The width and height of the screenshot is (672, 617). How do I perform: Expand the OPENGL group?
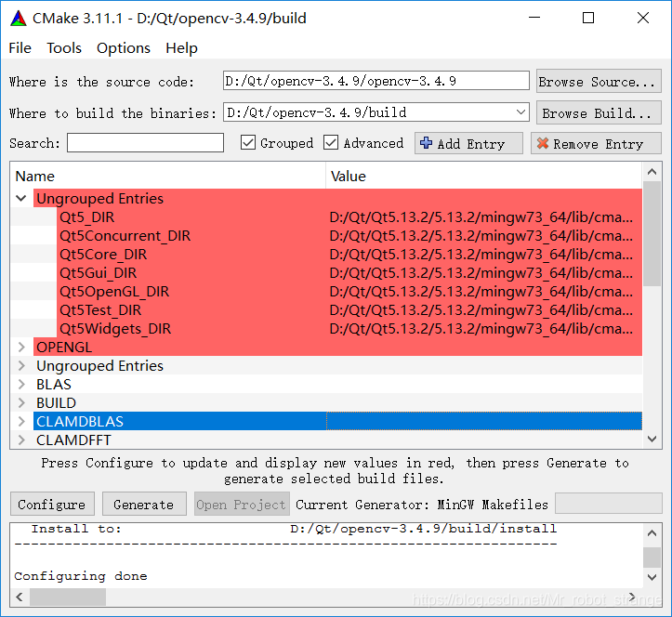point(21,348)
